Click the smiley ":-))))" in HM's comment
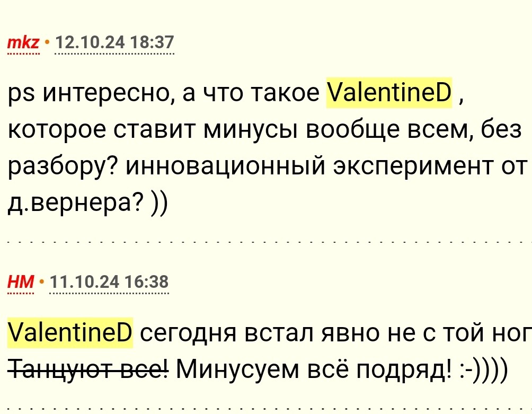 [x=484, y=369]
